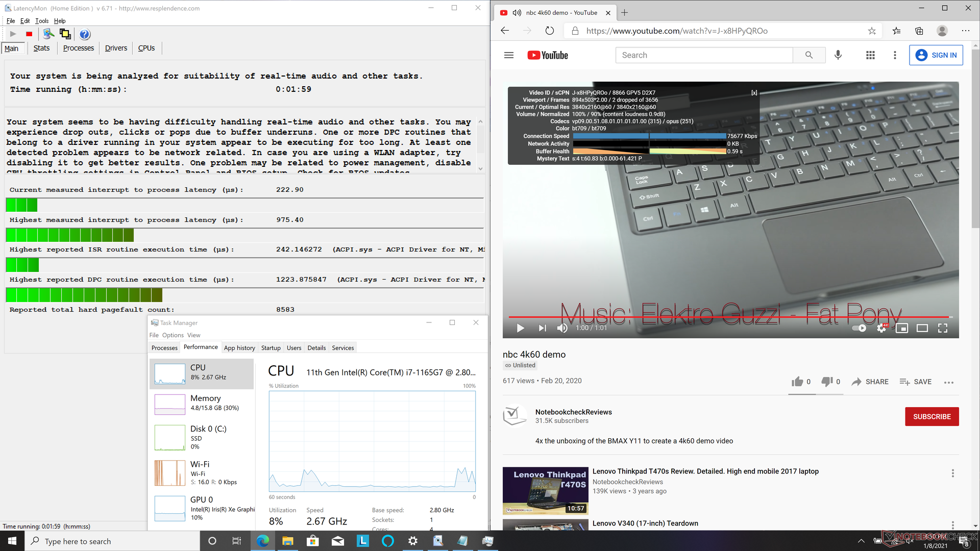This screenshot has height=551, width=980.
Task: Click the SIGN IN button
Action: pyautogui.click(x=936, y=55)
